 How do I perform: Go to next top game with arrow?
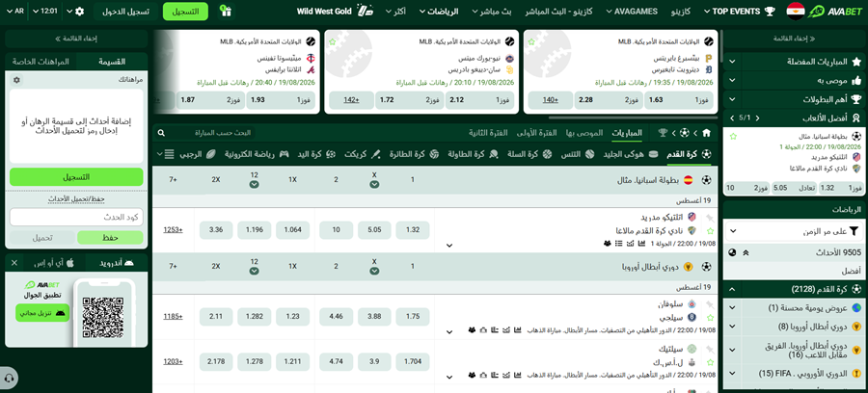pos(732,118)
